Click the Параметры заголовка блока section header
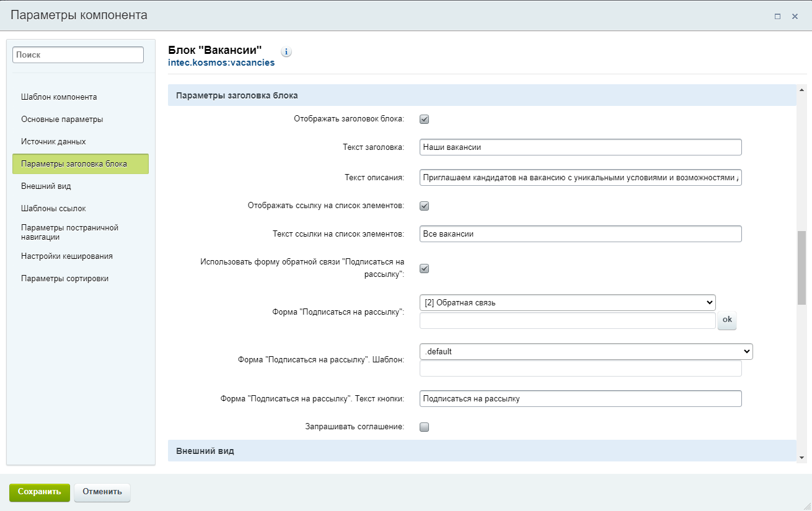Screen dimensions: 812x511 (x=482, y=95)
